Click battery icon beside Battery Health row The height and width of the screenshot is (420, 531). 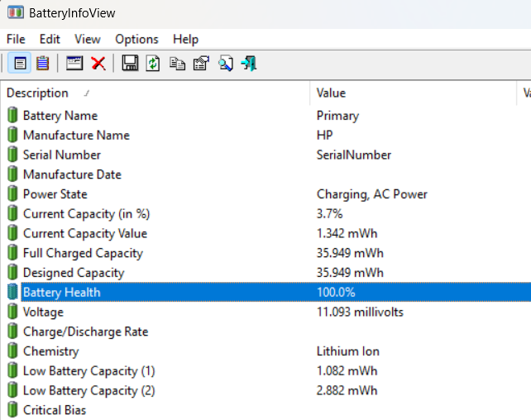(12, 292)
